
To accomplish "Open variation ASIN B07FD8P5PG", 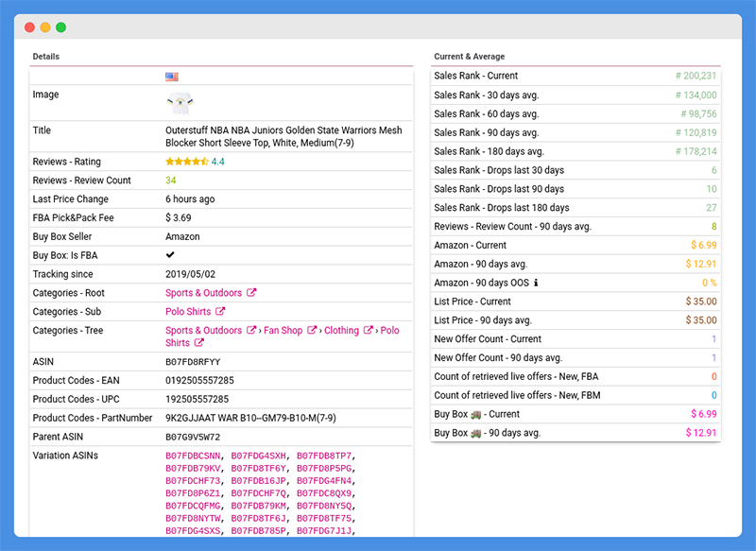I will coord(324,469).
